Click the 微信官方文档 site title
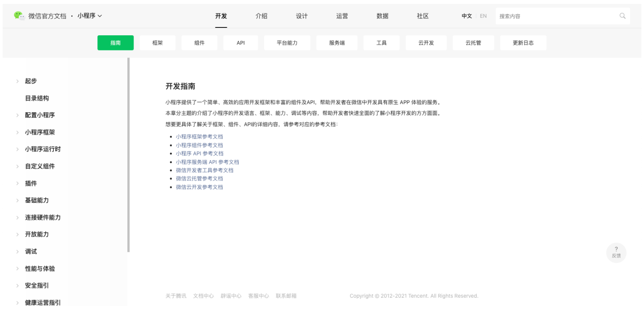The width and height of the screenshot is (644, 312). (47, 16)
